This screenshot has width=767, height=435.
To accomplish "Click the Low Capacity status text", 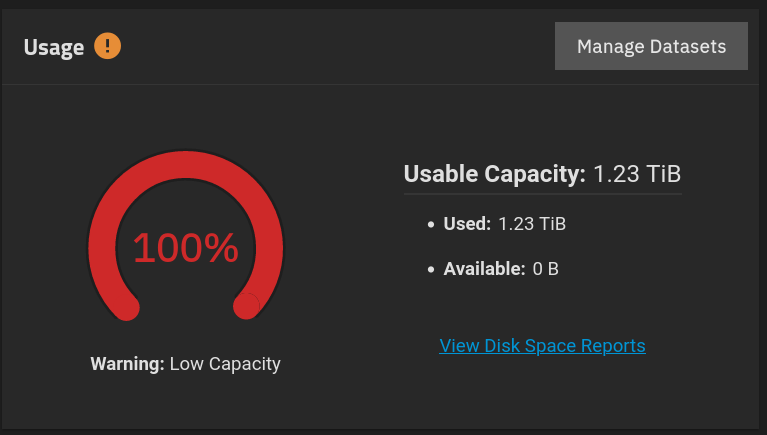I will tap(225, 364).
